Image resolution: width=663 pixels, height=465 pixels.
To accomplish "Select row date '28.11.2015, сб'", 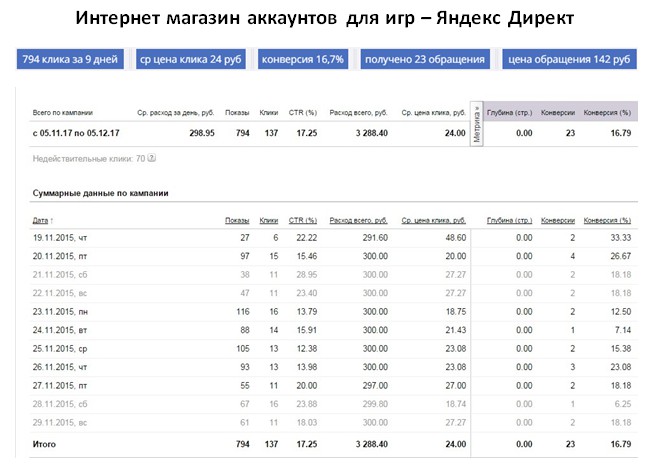I will [60, 404].
